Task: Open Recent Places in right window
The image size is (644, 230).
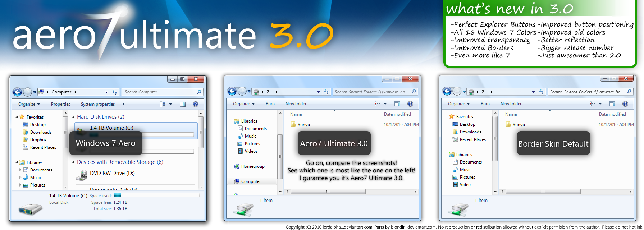Action: coord(469,139)
